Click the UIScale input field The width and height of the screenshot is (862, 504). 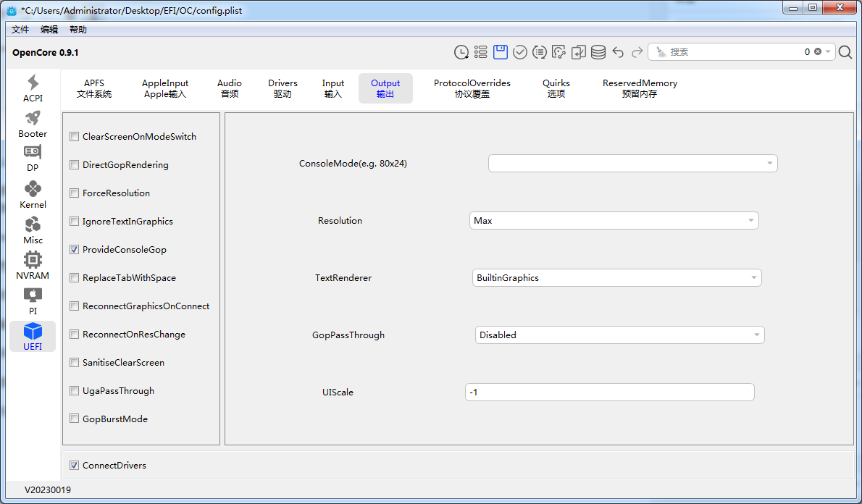tap(609, 392)
